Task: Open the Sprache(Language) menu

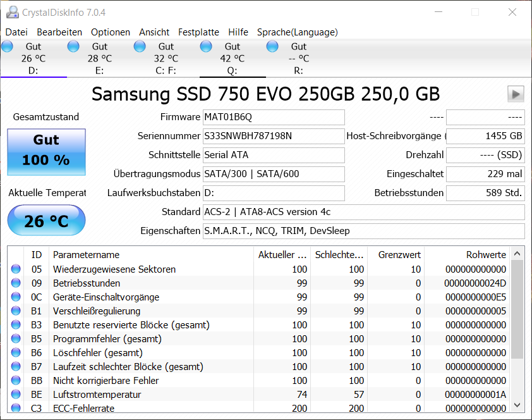Action: (297, 32)
